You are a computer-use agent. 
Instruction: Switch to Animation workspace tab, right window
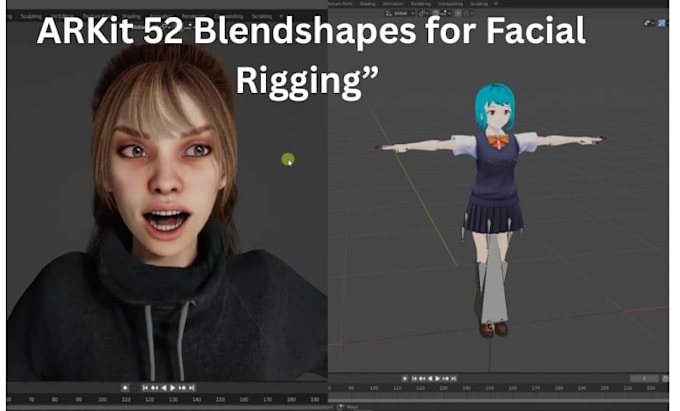point(393,4)
